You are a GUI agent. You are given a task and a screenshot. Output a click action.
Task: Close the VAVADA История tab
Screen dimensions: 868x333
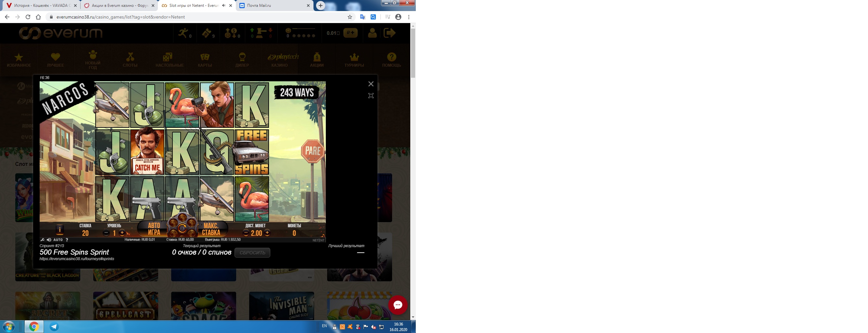[75, 6]
